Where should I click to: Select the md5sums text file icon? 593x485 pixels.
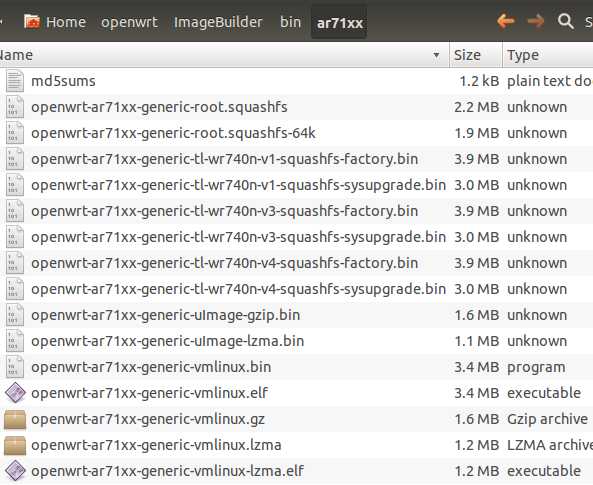[x=15, y=81]
